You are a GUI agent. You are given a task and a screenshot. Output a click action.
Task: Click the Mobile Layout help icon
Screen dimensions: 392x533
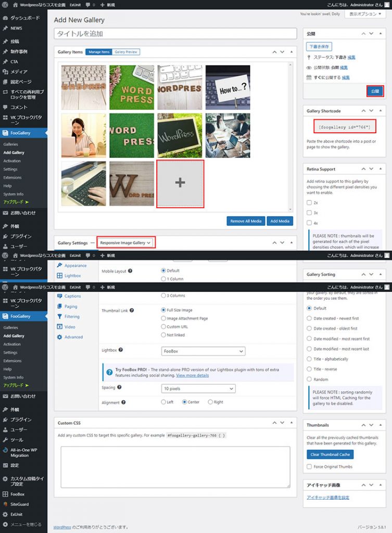[x=130, y=271]
